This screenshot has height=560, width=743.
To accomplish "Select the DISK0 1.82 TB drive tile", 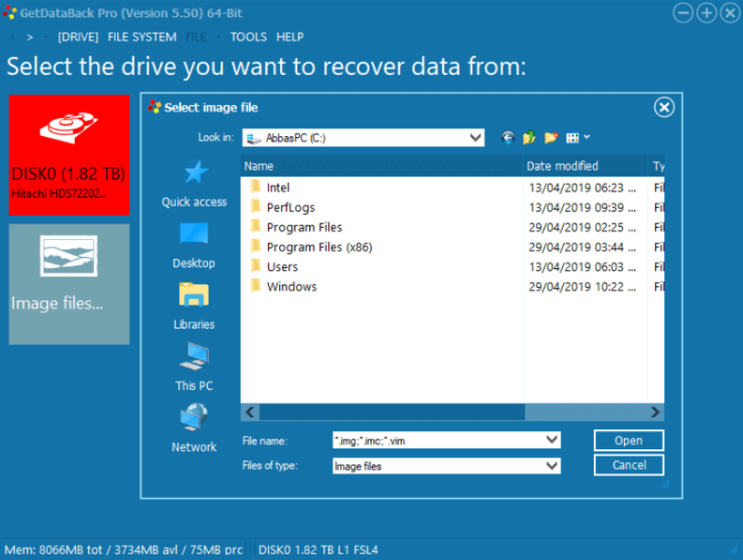I will [69, 154].
